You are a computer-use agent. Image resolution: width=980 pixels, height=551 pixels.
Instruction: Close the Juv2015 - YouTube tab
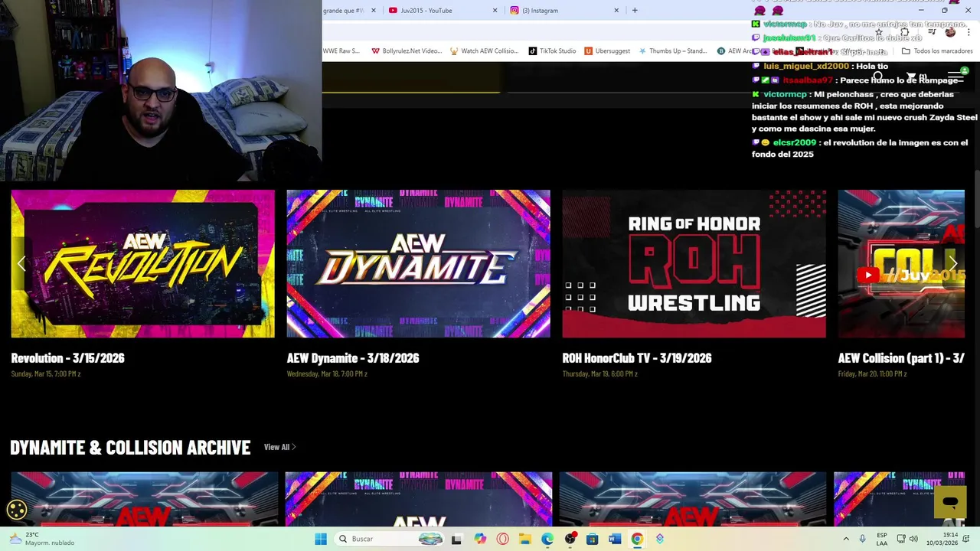click(495, 11)
